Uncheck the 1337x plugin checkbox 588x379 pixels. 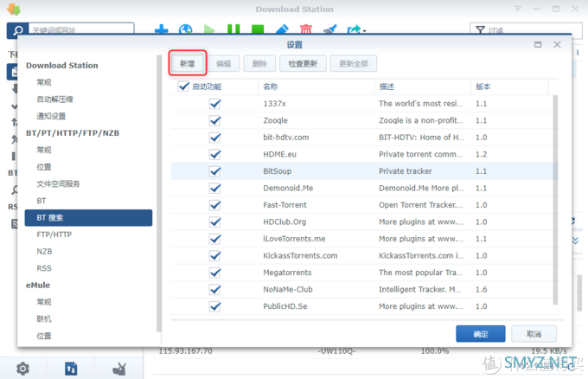[x=214, y=104]
